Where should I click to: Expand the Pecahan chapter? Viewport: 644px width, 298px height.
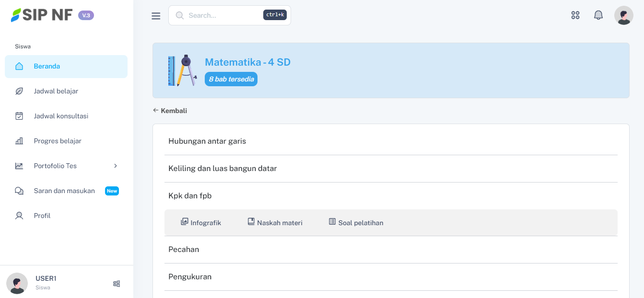184,250
